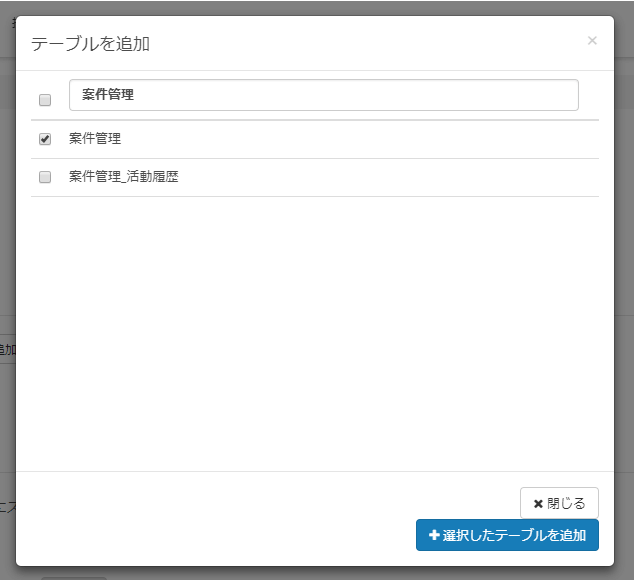Check the 案件管理_活動履歴 table checkbox
Screen dimensions: 634x580
(x=45, y=177)
